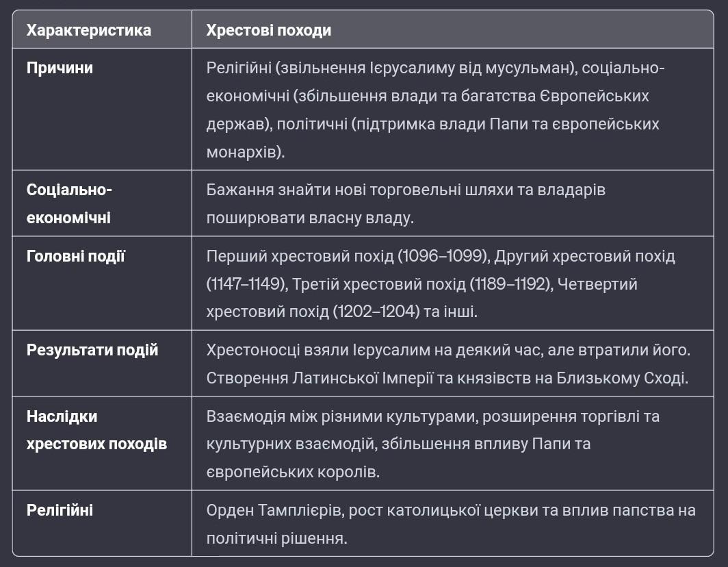Click the "Соціально-економічні" row label
Viewport: 728px width, 567px height.
coord(68,203)
